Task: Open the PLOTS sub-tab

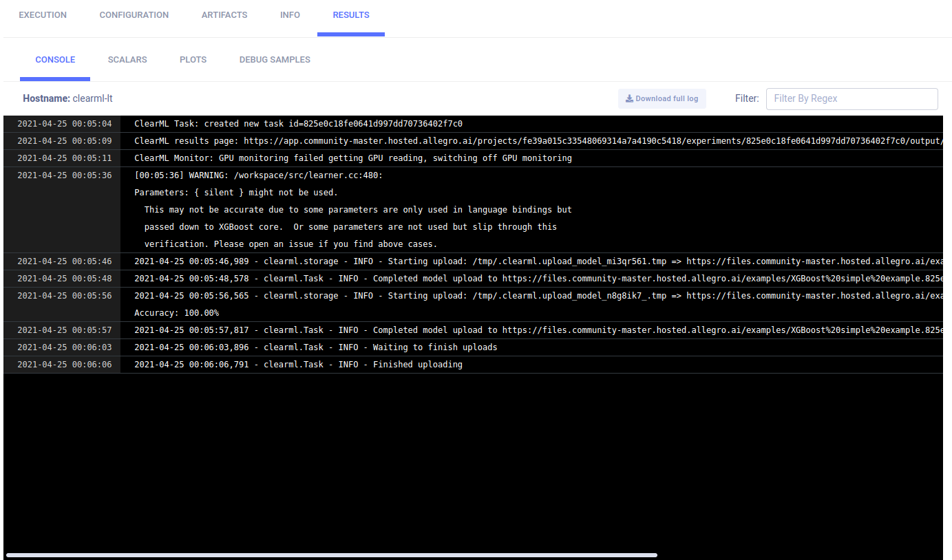Action: point(193,60)
